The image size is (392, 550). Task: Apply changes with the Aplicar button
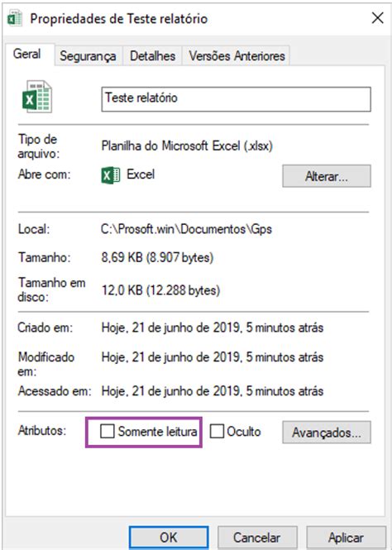point(346,538)
